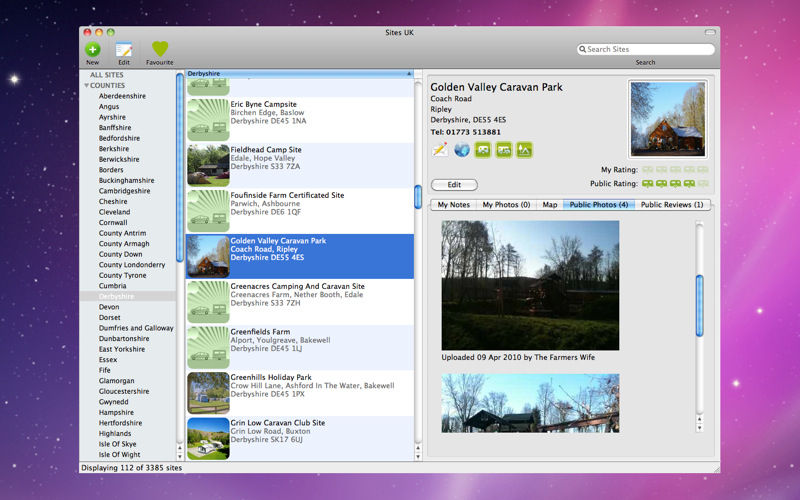This screenshot has height=500, width=800.
Task: Click Grin Low Caravan Club thumbnail
Action: click(x=208, y=438)
